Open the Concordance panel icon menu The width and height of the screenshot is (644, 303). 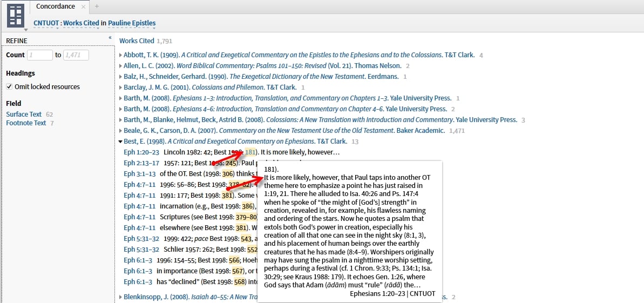coord(16,16)
